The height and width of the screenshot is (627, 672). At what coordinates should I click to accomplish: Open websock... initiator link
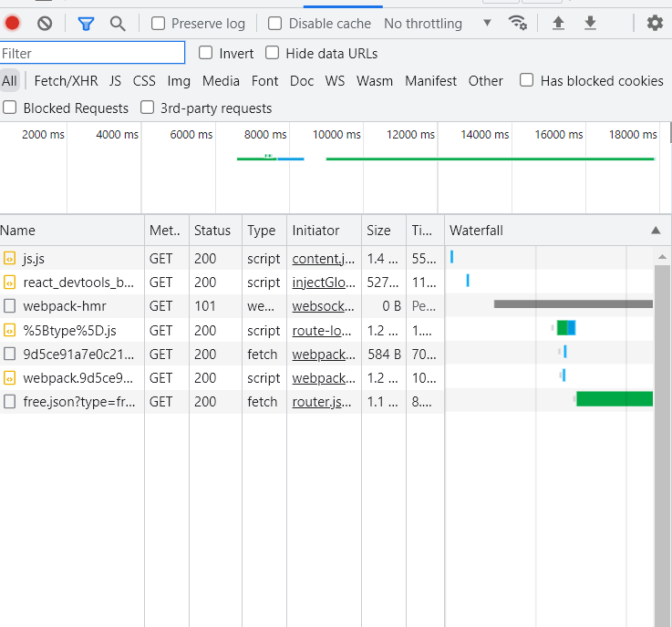(x=323, y=306)
